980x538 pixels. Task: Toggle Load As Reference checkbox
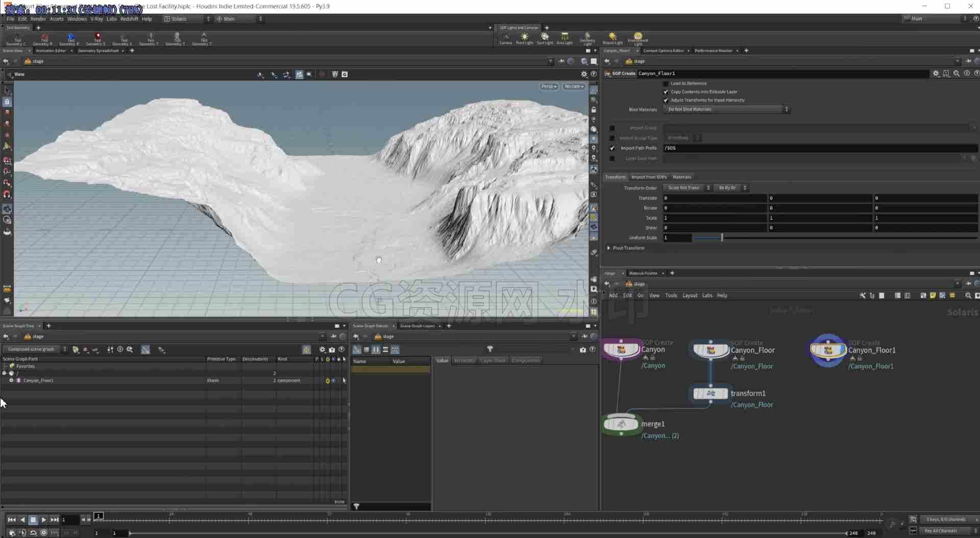click(666, 83)
